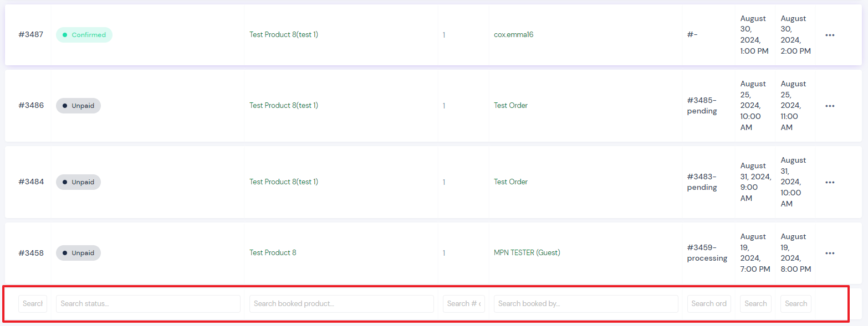Click start date August 25, 2024, 10:00 AM
Image resolution: width=868 pixels, height=326 pixels.
[754, 106]
